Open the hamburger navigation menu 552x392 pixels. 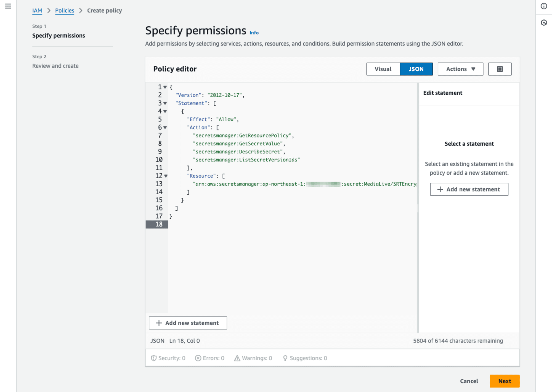8,6
